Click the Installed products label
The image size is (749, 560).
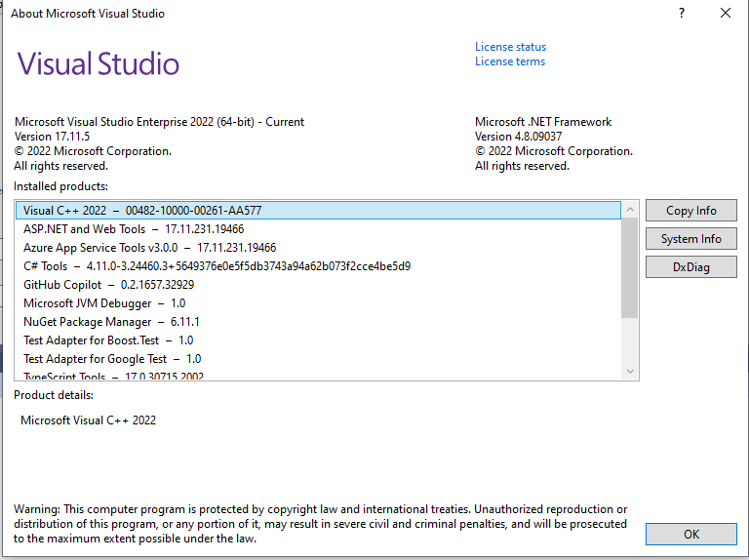tap(60, 186)
